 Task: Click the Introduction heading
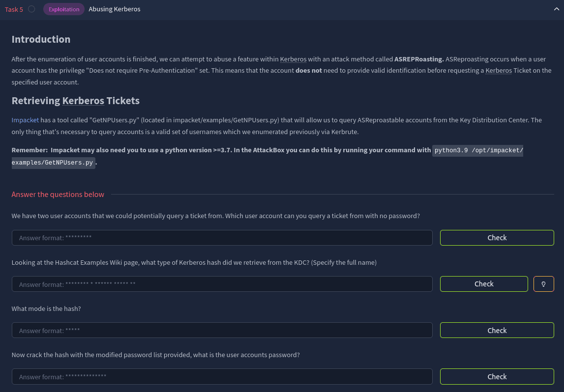click(41, 40)
